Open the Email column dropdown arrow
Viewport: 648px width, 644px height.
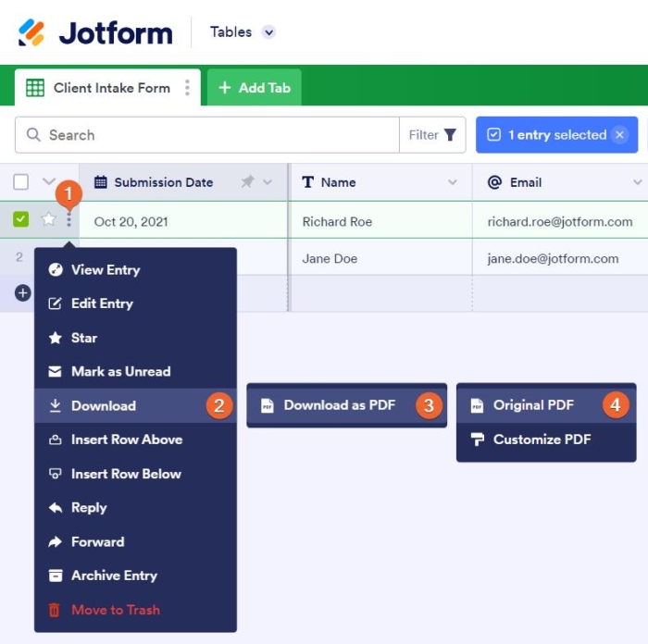[x=637, y=182]
